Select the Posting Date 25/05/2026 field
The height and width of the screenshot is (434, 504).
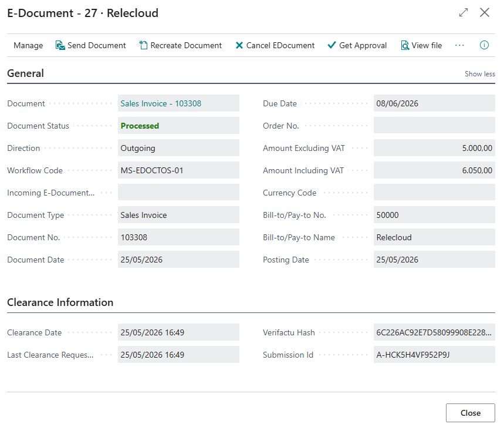(x=434, y=260)
